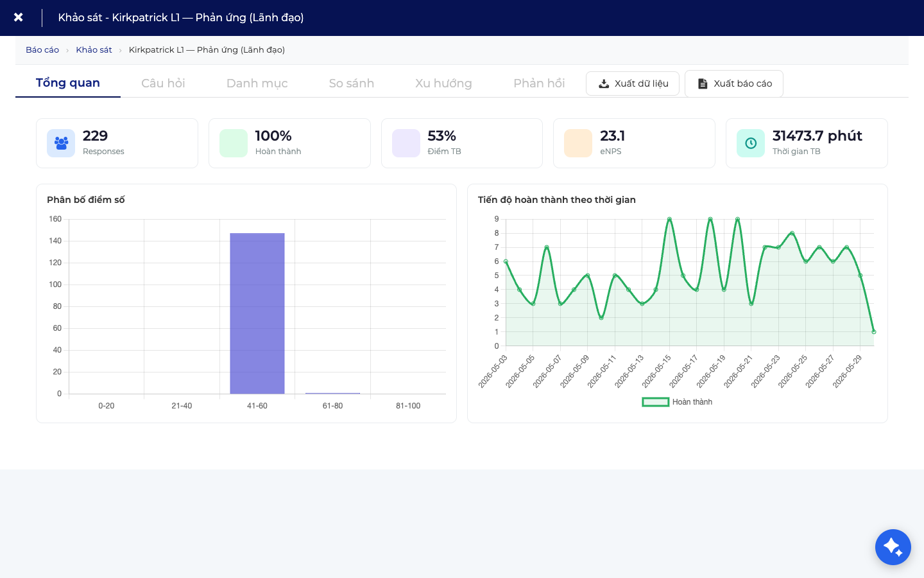Click the green Hoàn thành stat icon
This screenshot has height=578, width=924.
point(234,143)
